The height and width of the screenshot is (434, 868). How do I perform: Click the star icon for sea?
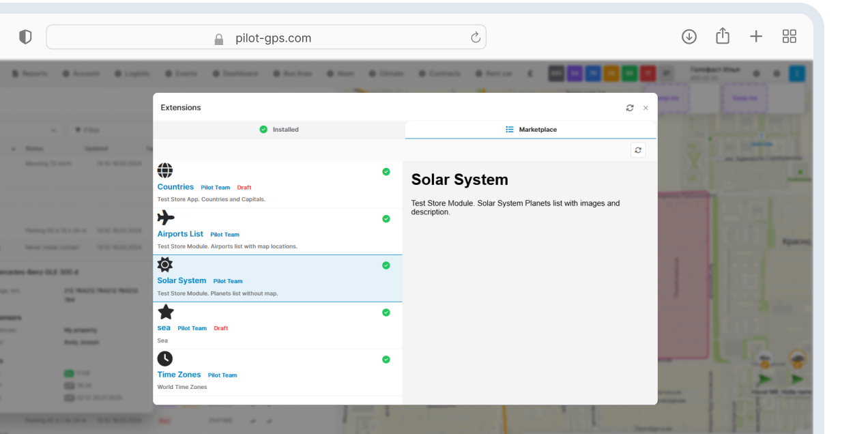coord(165,312)
